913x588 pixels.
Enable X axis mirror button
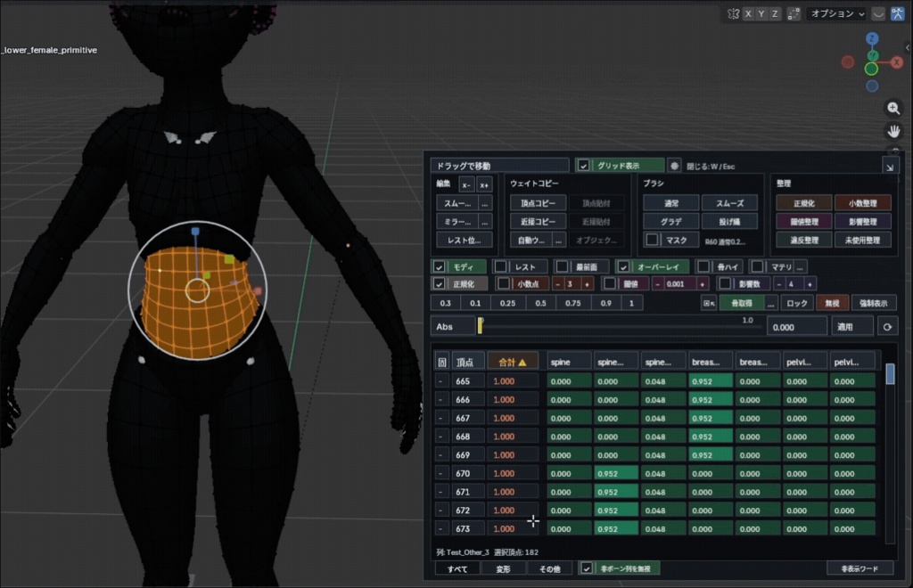(748, 13)
